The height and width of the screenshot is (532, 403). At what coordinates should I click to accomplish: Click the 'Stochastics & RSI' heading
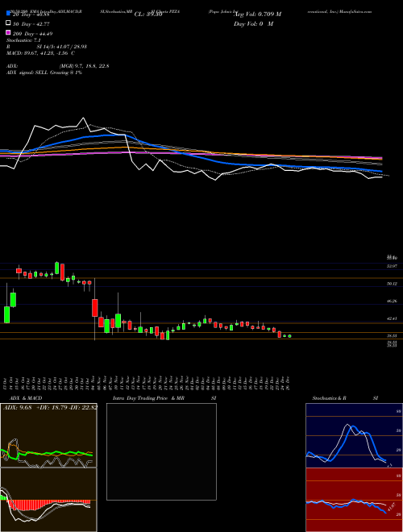pyautogui.click(x=345, y=398)
